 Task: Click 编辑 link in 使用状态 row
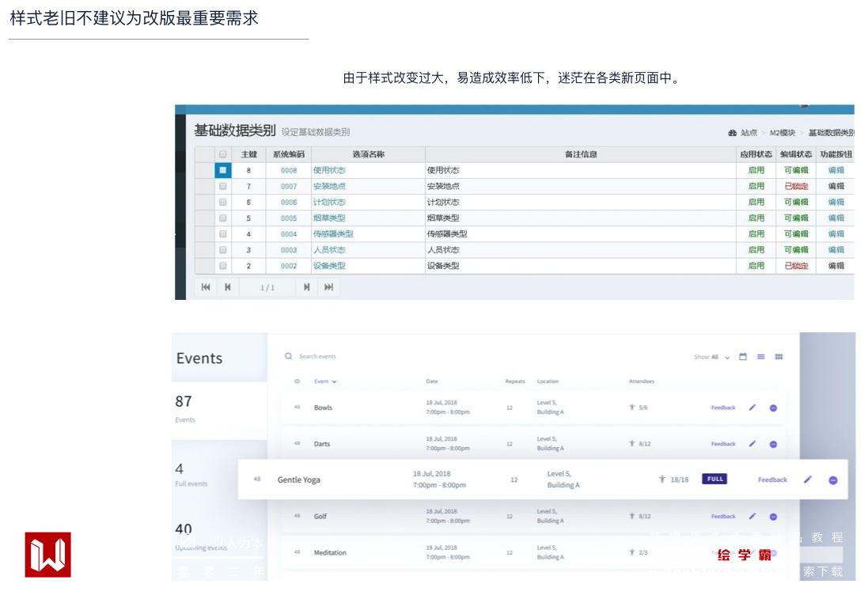pyautogui.click(x=836, y=170)
